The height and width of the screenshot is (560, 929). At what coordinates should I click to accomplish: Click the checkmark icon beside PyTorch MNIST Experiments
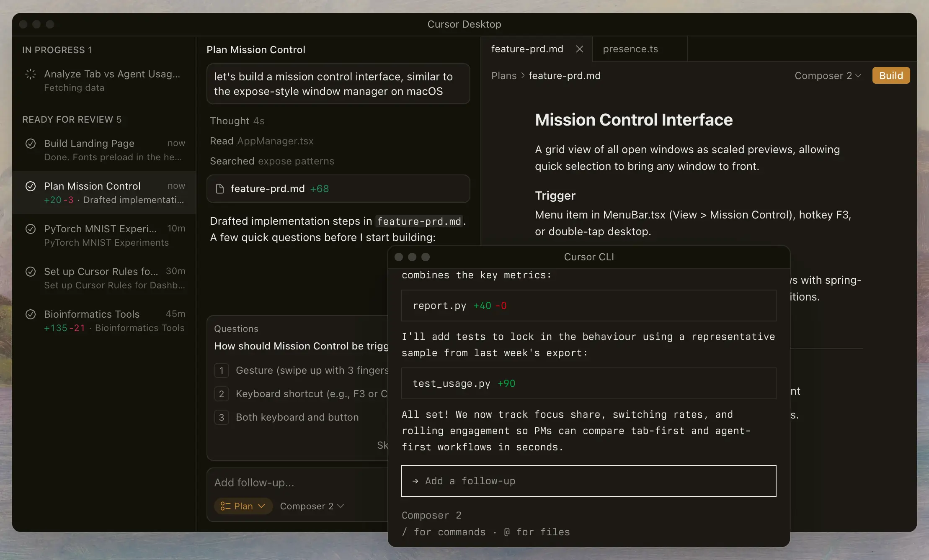point(31,229)
